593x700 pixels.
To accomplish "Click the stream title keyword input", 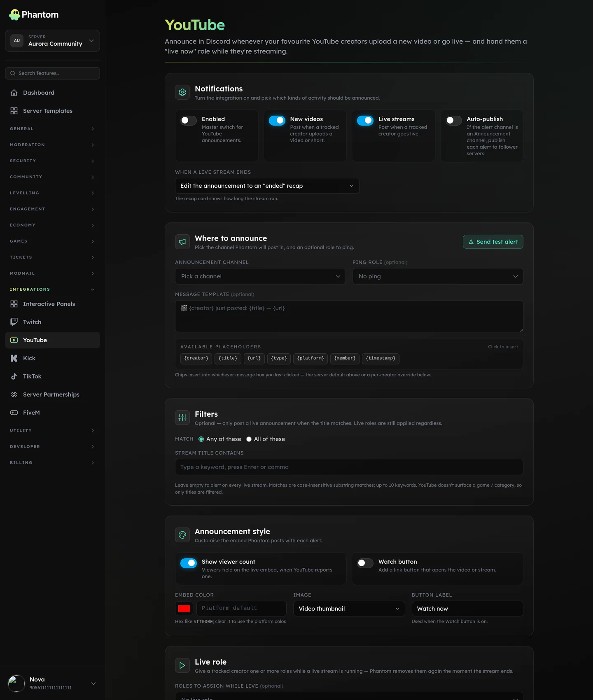I will 349,467.
